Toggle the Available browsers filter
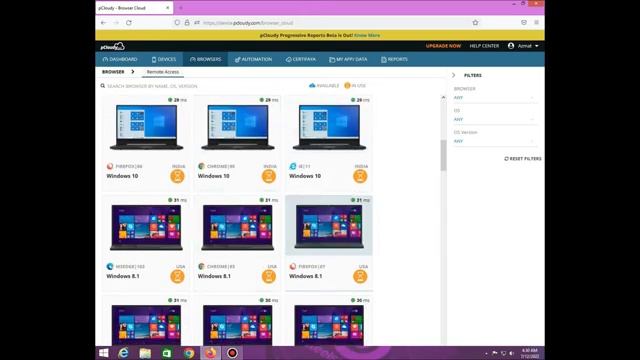 [324, 86]
